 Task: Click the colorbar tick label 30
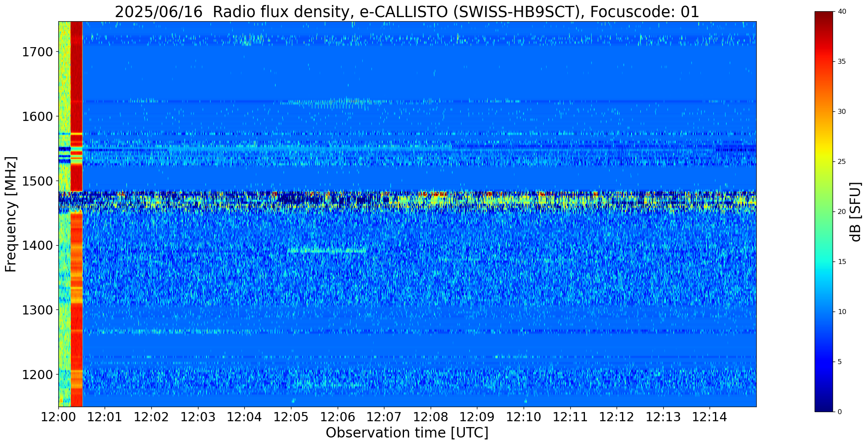pos(842,112)
